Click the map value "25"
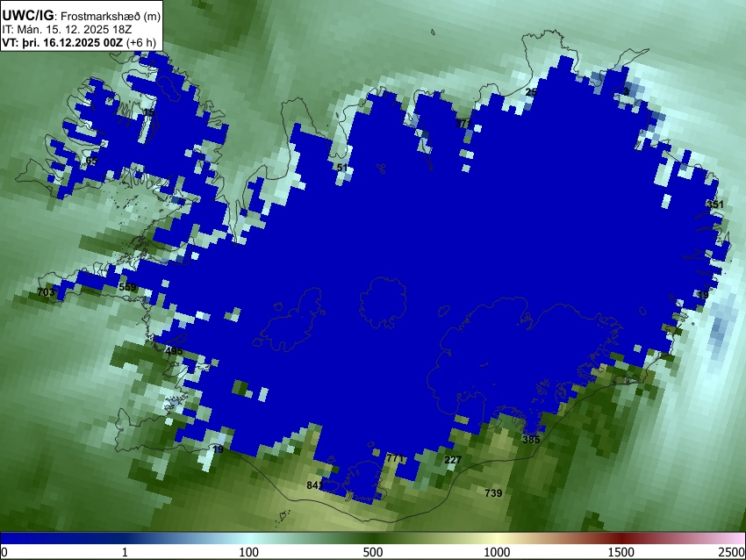 point(532,92)
